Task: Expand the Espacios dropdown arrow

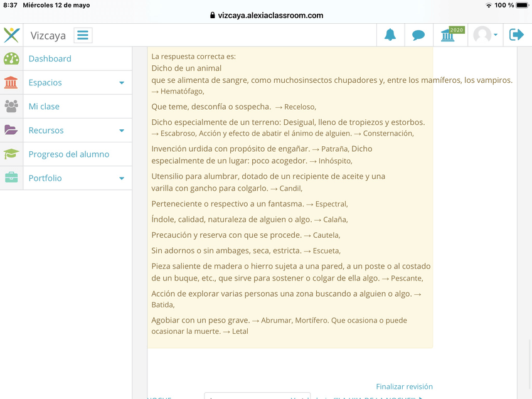Action: 122,83
